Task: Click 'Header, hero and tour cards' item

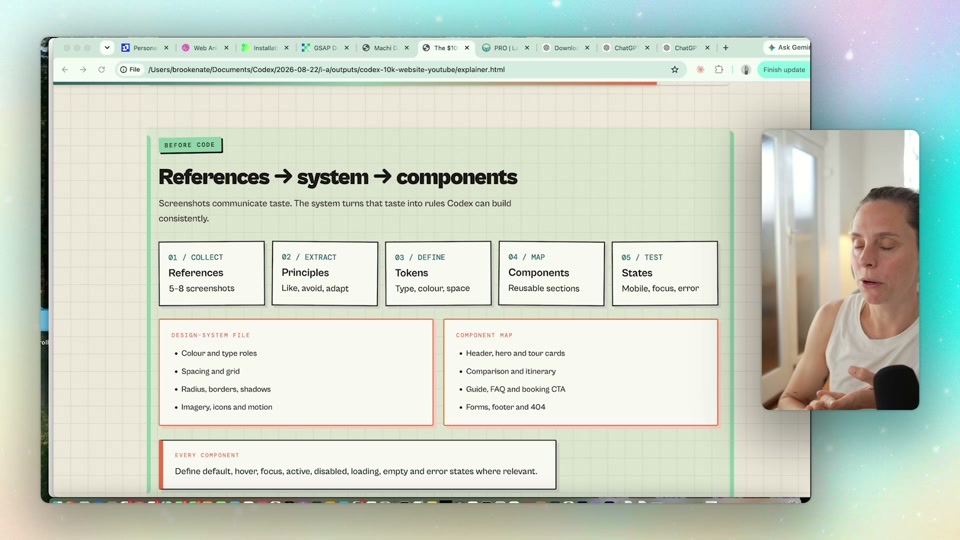Action: coord(515,353)
